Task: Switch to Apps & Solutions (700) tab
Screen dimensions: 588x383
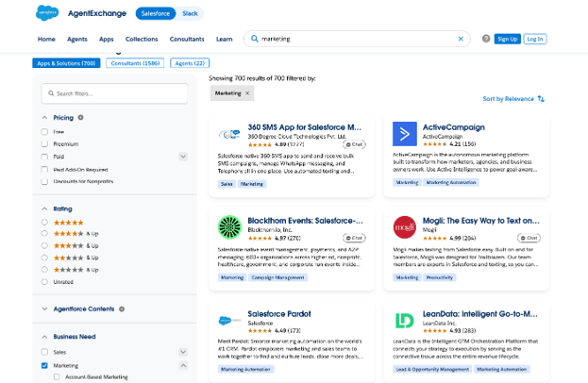Action: coord(66,63)
